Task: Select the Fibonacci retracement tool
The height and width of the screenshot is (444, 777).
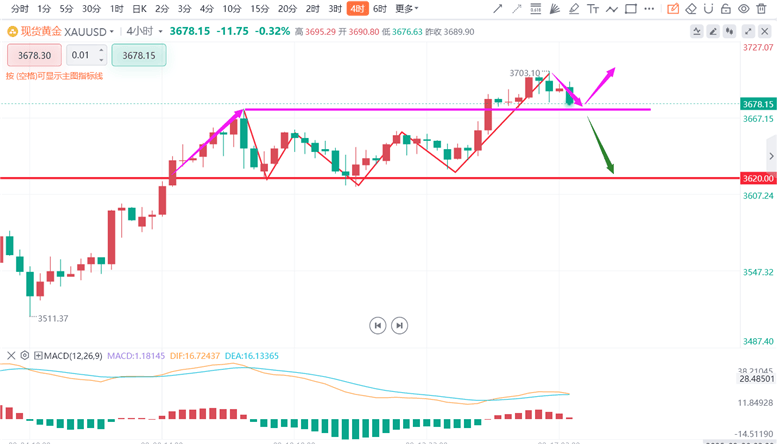Action: click(x=536, y=9)
